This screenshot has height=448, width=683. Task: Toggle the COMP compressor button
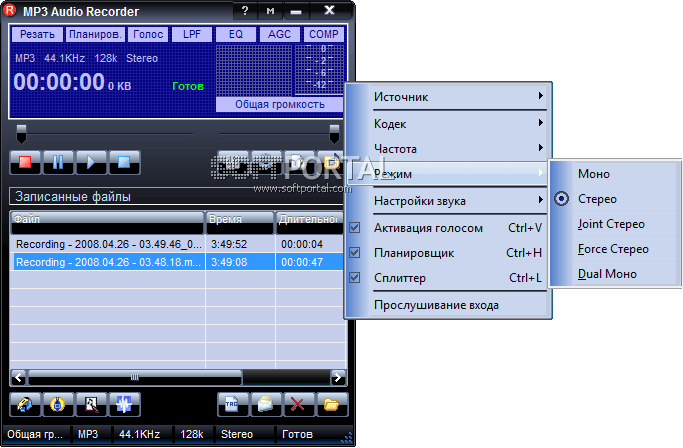point(324,34)
